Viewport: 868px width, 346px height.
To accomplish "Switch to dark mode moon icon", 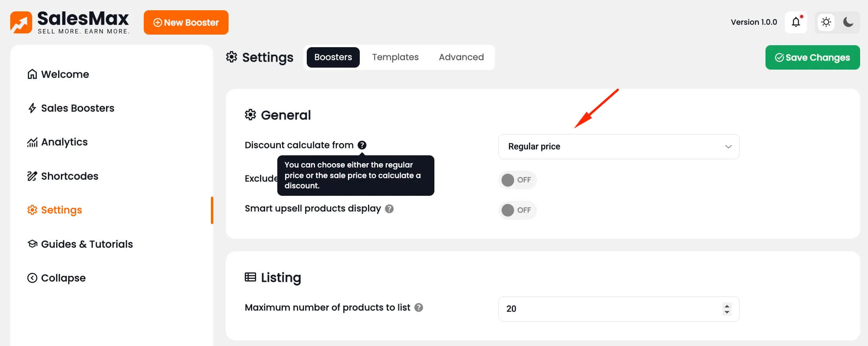I will pyautogui.click(x=848, y=22).
